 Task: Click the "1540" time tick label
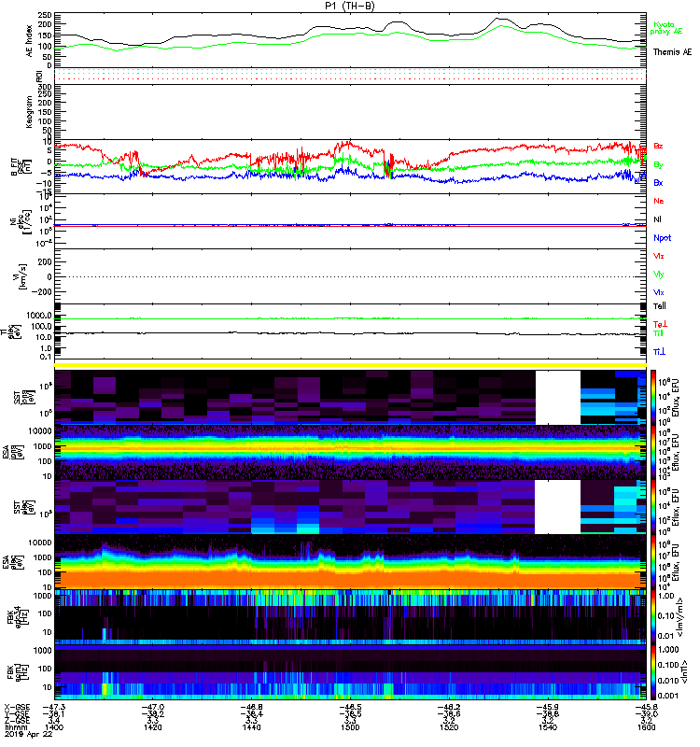coord(548,727)
